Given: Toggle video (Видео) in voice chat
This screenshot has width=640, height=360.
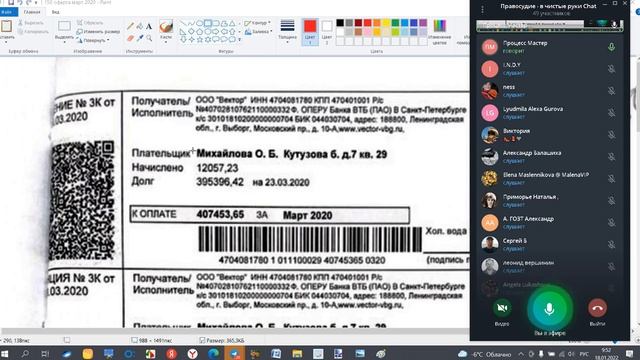Looking at the screenshot, I should tap(502, 308).
